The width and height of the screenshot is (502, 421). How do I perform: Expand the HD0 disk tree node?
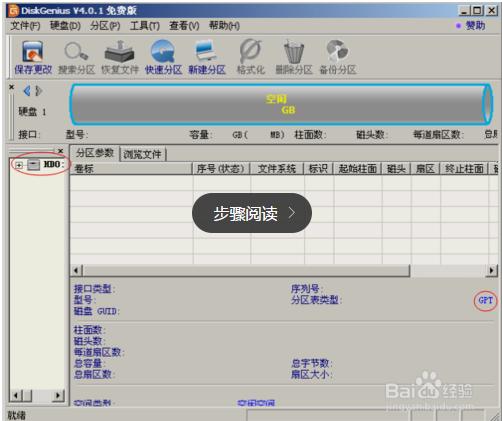point(19,165)
